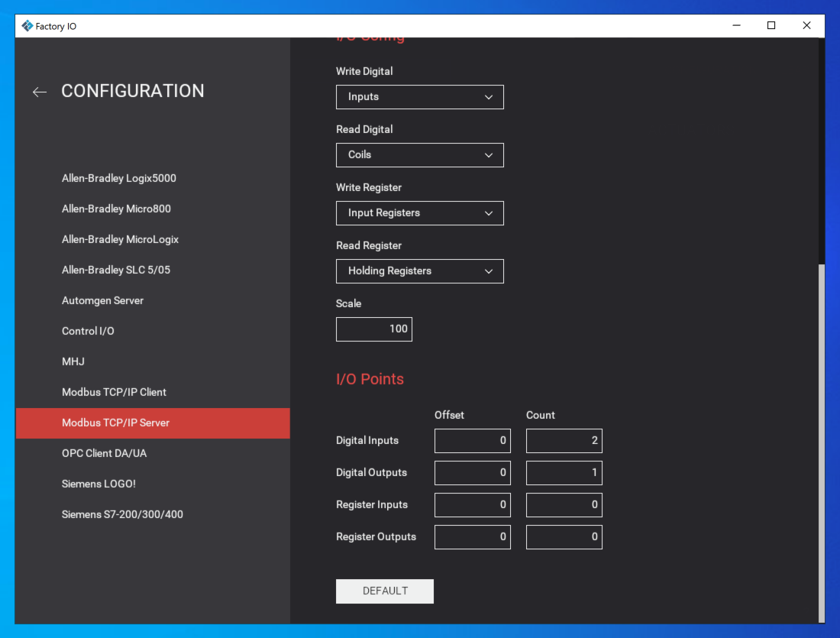Go back using the arrow beside CONFIGURATION
This screenshot has height=638, width=840.
(40, 92)
